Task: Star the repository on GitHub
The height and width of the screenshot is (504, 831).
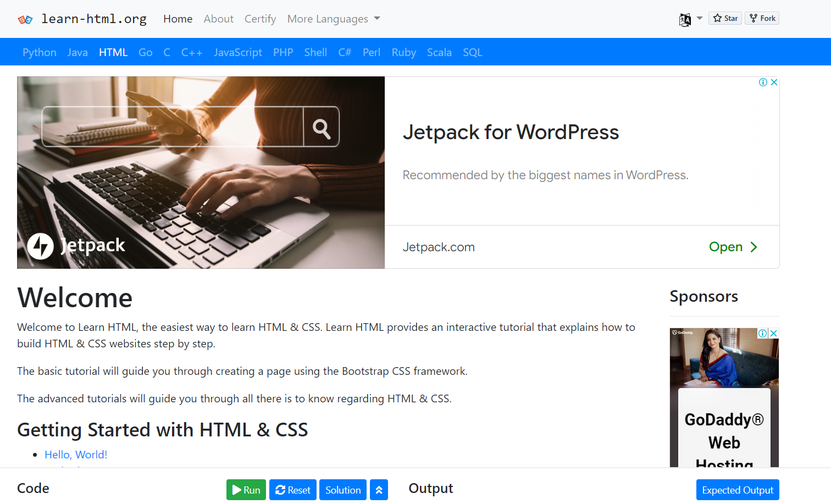Action: tap(725, 18)
